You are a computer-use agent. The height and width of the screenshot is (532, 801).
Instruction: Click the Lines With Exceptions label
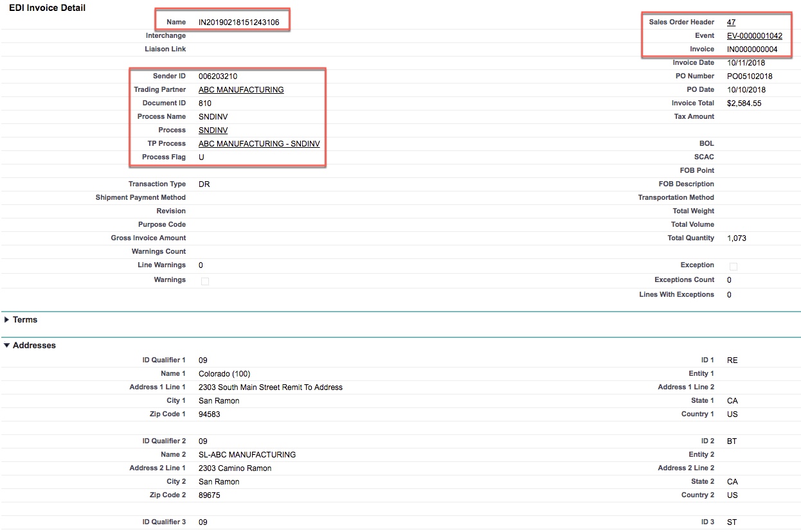(677, 295)
